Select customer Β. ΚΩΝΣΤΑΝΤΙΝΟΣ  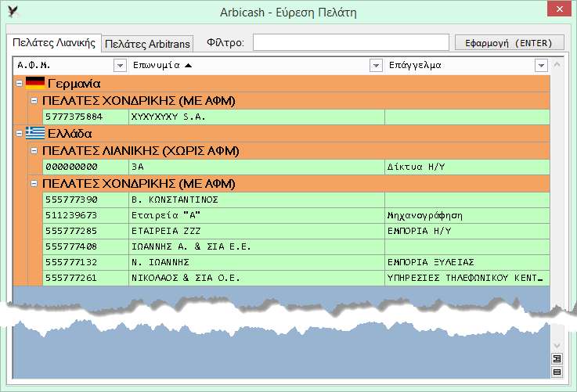(257, 200)
